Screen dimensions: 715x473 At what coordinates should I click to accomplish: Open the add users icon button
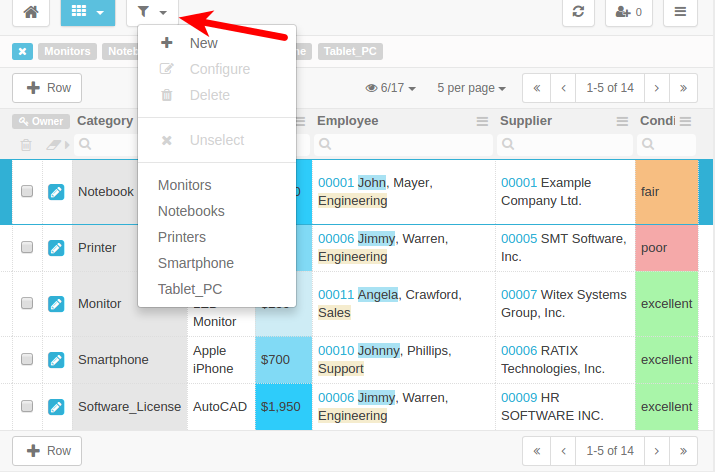pyautogui.click(x=628, y=11)
